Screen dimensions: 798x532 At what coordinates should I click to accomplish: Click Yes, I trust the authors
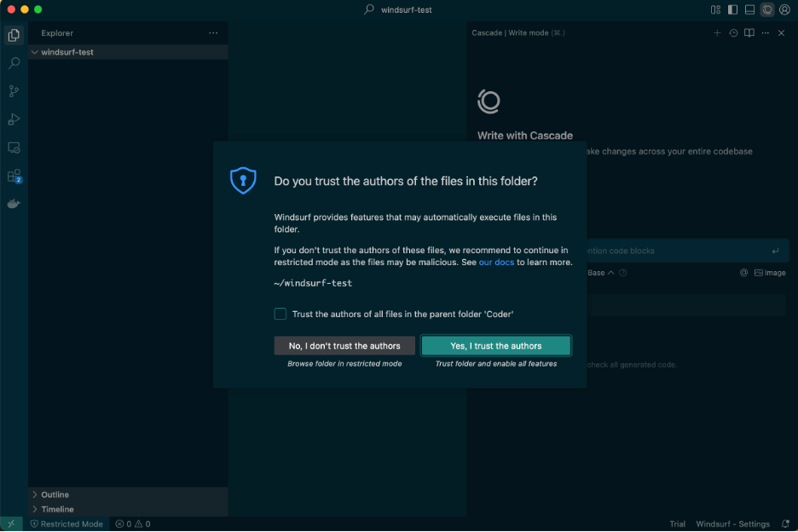(x=496, y=346)
